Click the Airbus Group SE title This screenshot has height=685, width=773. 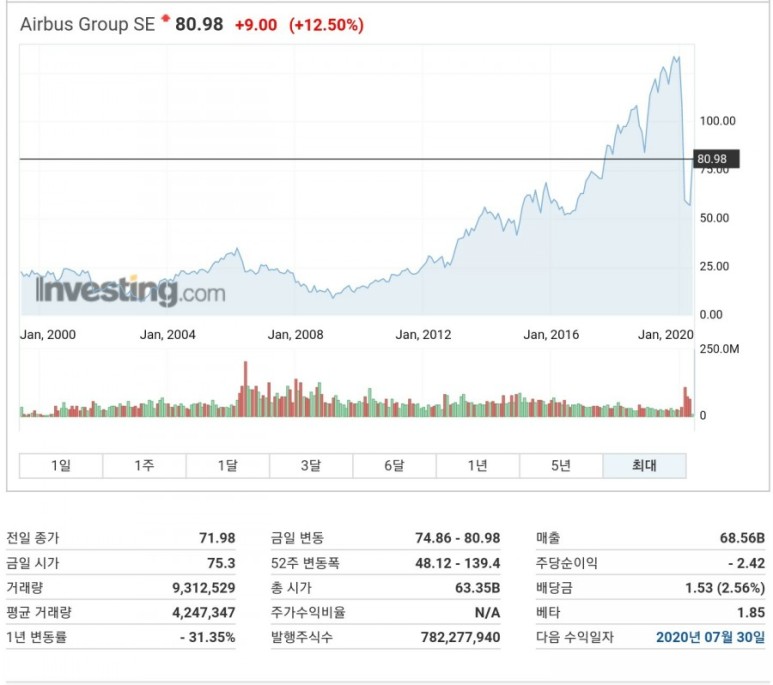click(88, 24)
